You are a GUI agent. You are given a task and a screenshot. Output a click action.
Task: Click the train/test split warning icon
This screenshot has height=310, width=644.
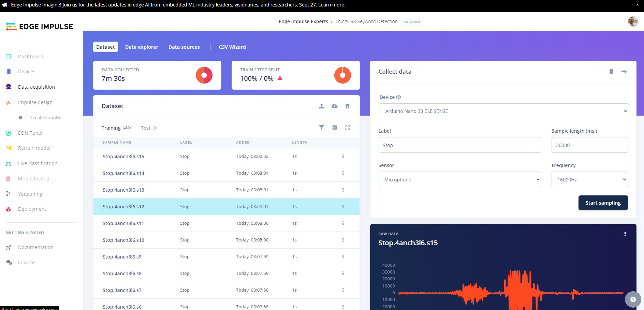(280, 78)
